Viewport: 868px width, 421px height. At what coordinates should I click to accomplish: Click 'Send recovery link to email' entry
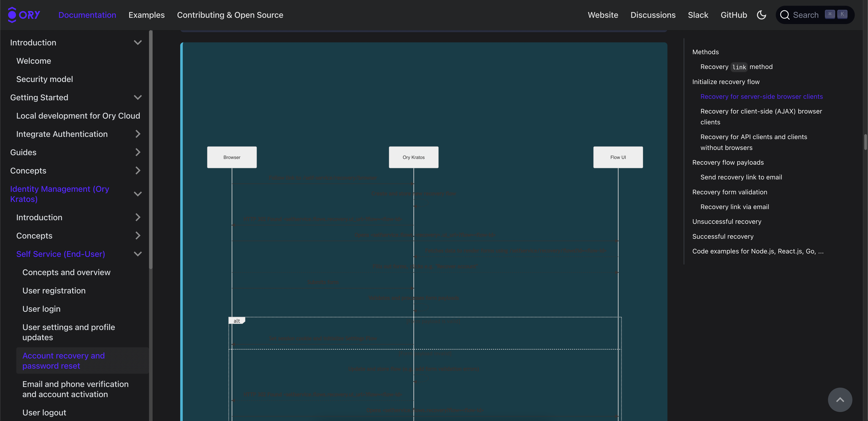pos(741,177)
